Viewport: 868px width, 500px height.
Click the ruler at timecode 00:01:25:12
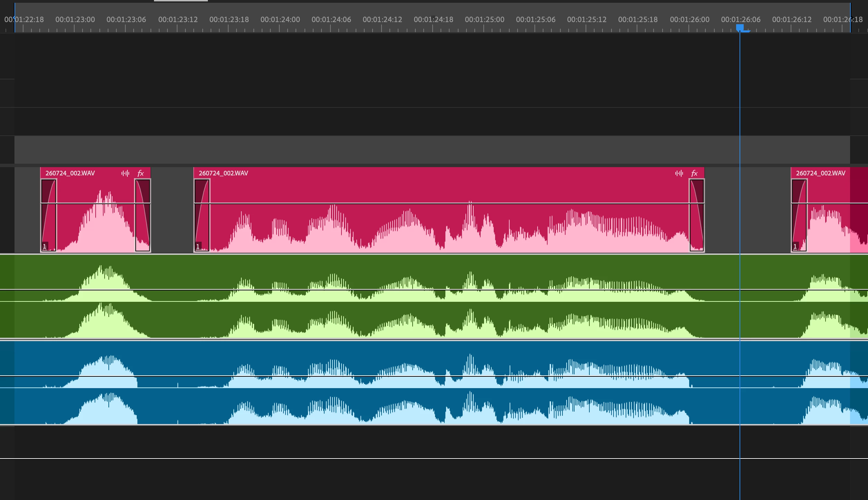(587, 20)
